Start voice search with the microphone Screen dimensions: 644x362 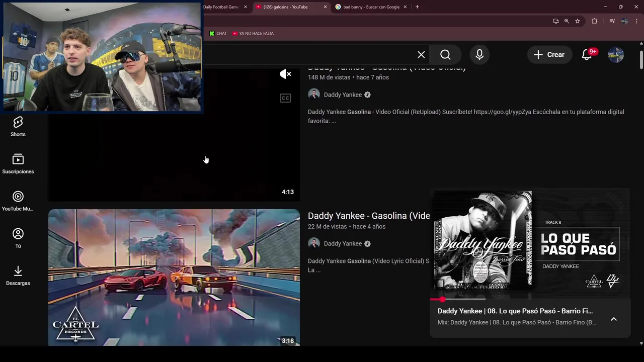pos(479,55)
